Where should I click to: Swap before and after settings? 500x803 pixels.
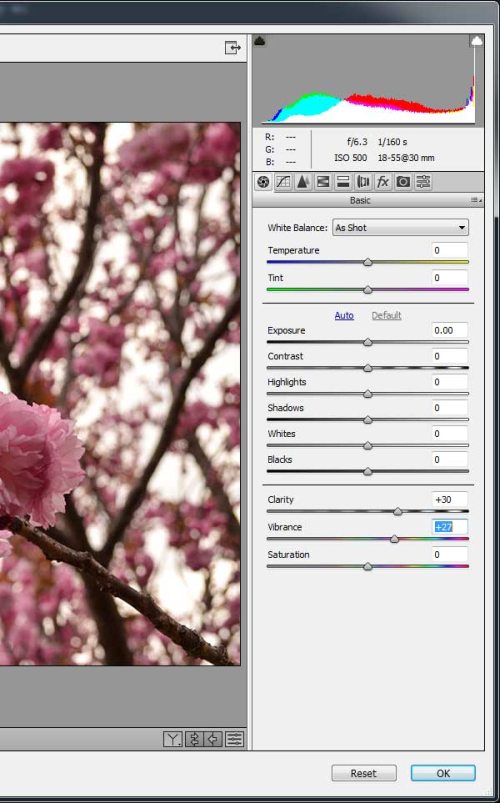click(194, 739)
